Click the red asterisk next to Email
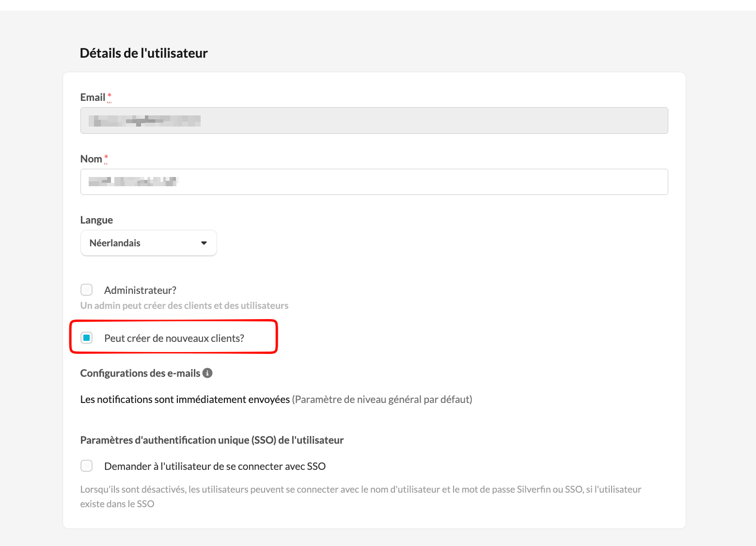 tap(110, 96)
